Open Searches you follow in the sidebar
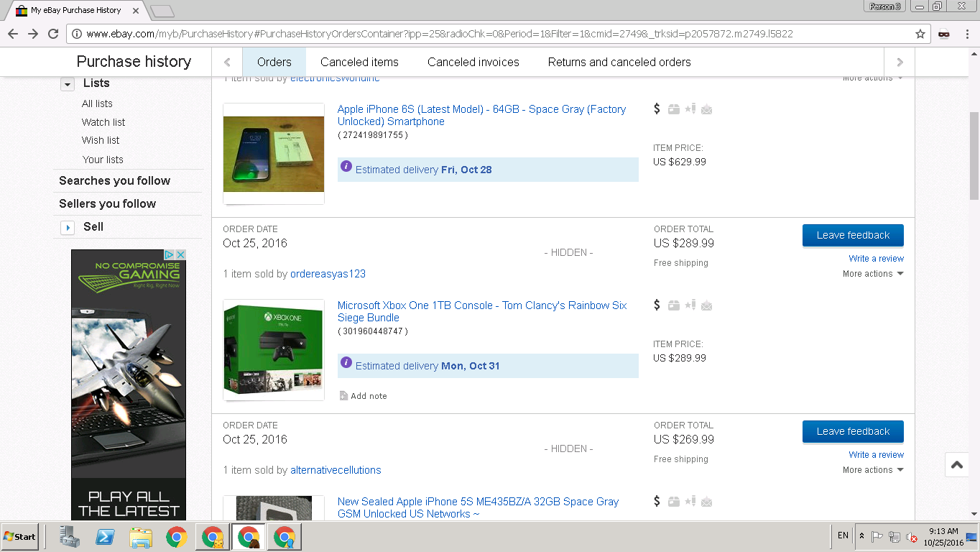980x552 pixels. click(x=115, y=180)
